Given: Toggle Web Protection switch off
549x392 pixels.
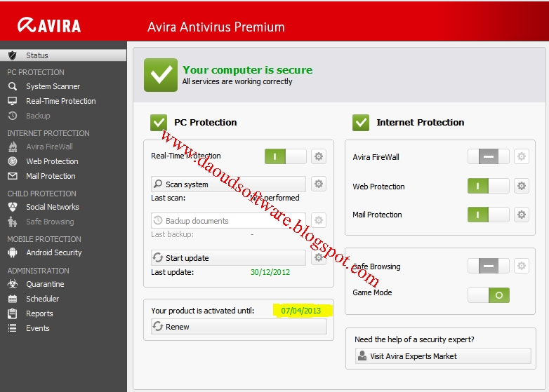Looking at the screenshot, I should click(489, 186).
